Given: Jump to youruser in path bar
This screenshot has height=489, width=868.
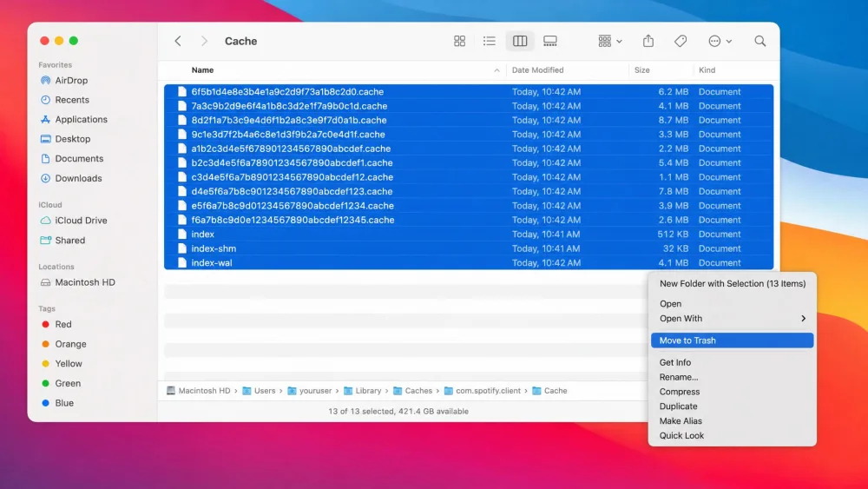Looking at the screenshot, I should pyautogui.click(x=310, y=391).
